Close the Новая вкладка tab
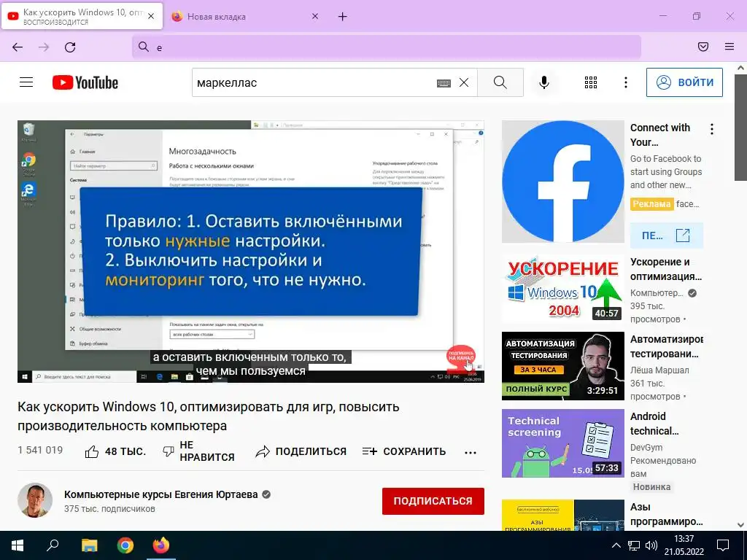The image size is (747, 560). coord(315,16)
